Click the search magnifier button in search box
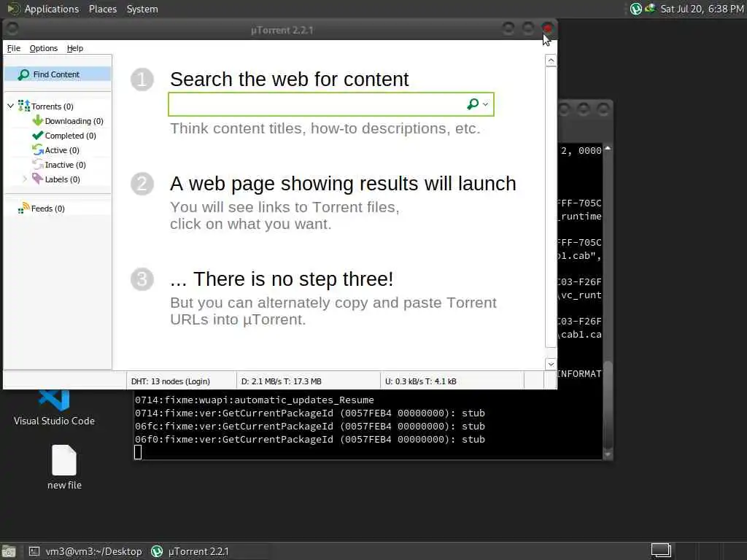 [x=473, y=104]
